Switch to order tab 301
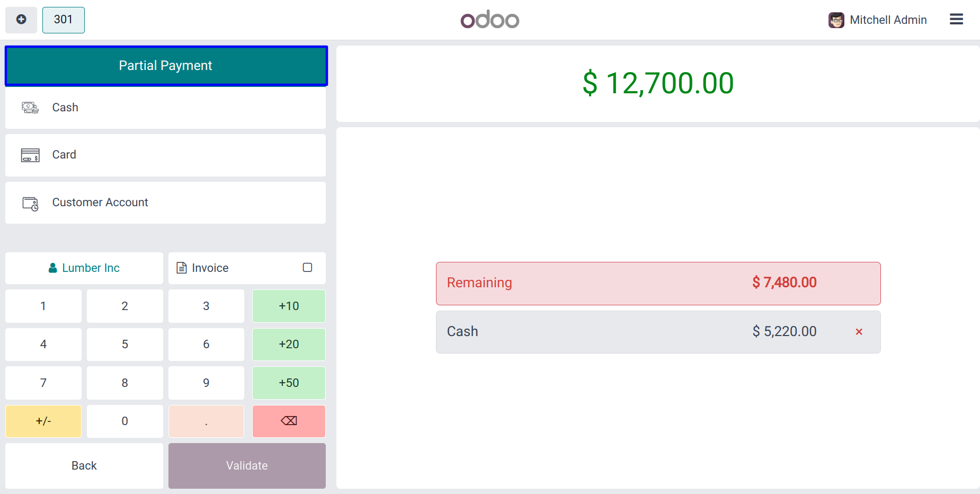 [x=64, y=20]
